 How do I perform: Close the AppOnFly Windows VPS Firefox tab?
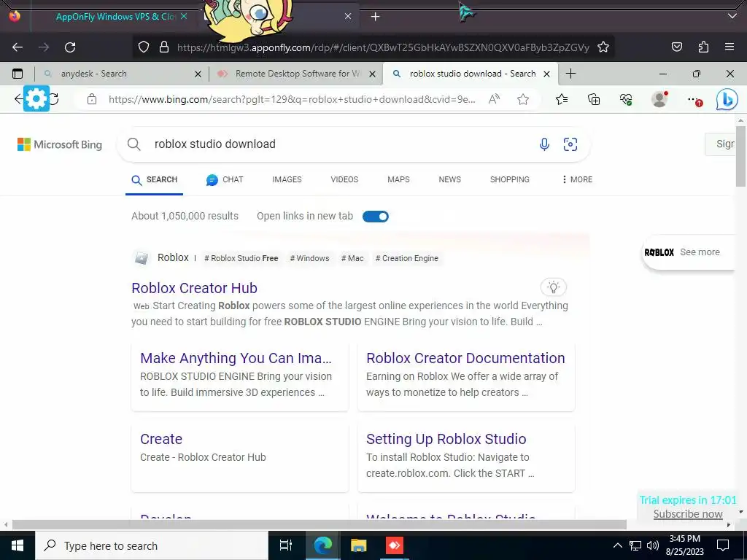click(x=184, y=17)
